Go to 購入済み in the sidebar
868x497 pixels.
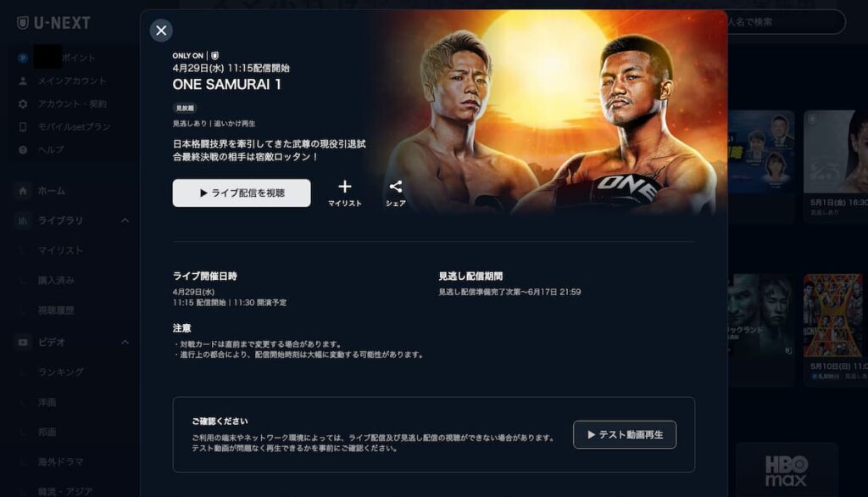coord(56,281)
